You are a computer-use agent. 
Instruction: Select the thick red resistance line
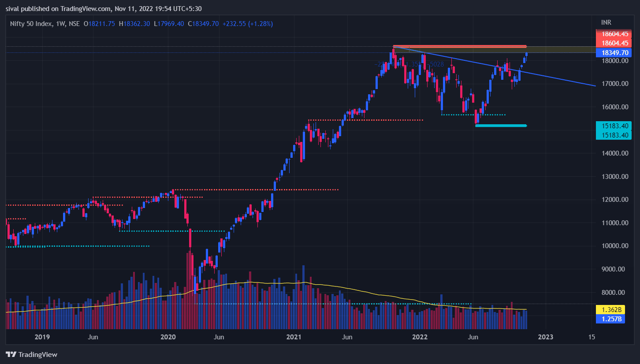tap(460, 46)
